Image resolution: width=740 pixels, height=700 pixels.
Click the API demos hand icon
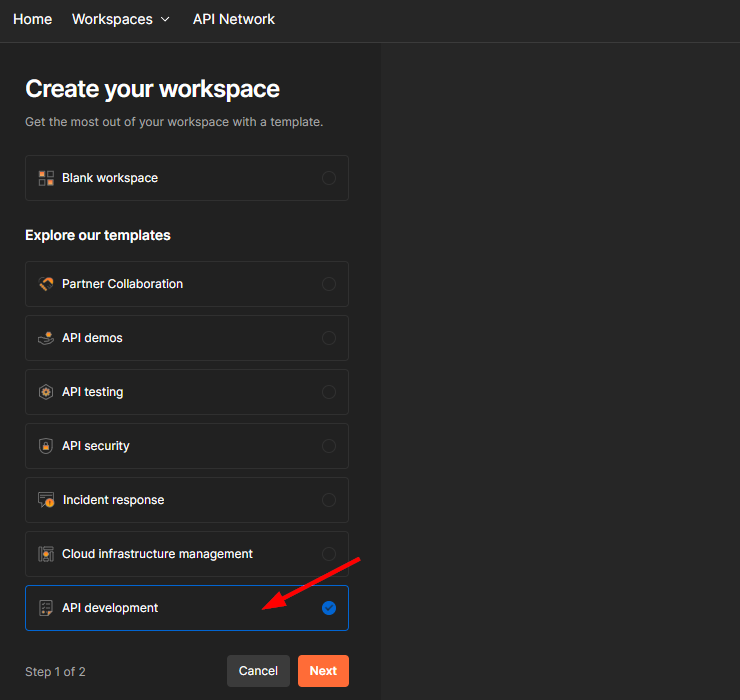click(x=46, y=338)
